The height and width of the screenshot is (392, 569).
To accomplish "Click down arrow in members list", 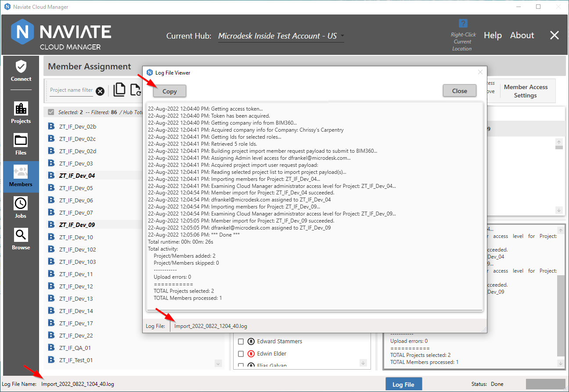I will [x=363, y=363].
